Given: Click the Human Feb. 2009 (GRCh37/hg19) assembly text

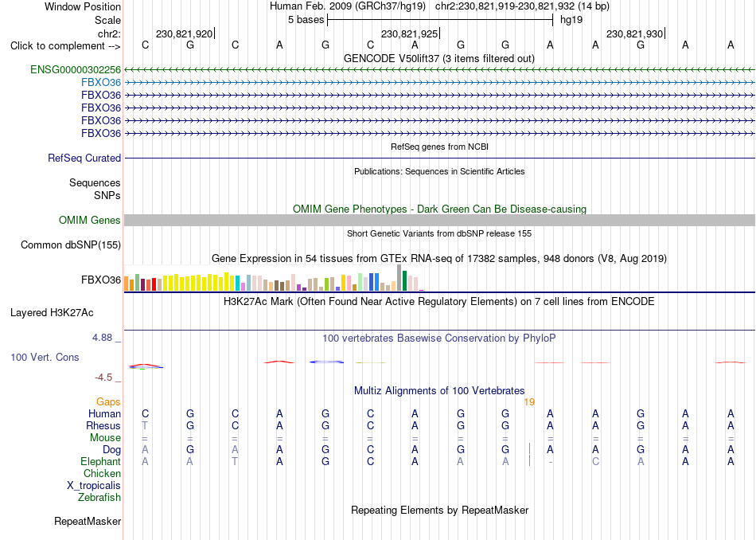Looking at the screenshot, I should pos(348,6).
